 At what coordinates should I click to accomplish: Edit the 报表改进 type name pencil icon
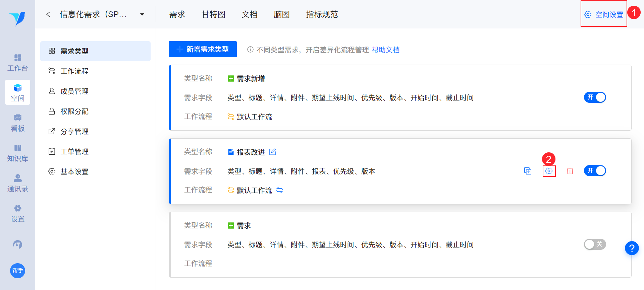(273, 152)
